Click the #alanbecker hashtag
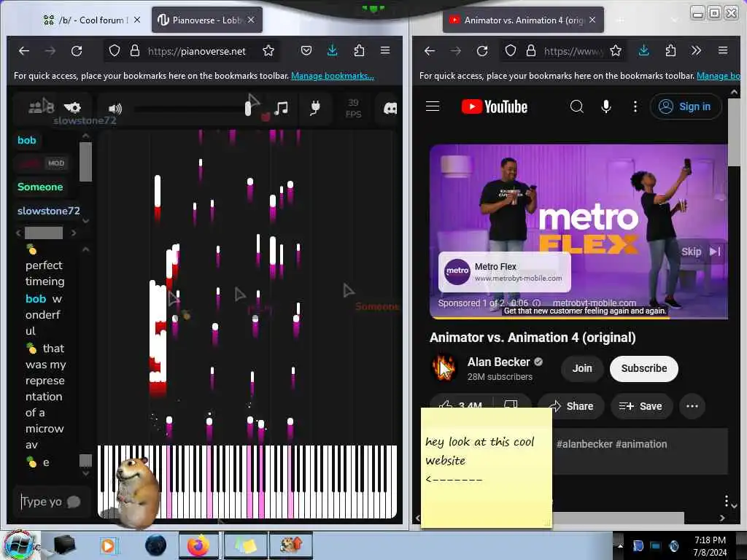This screenshot has width=747, height=560. tap(584, 444)
